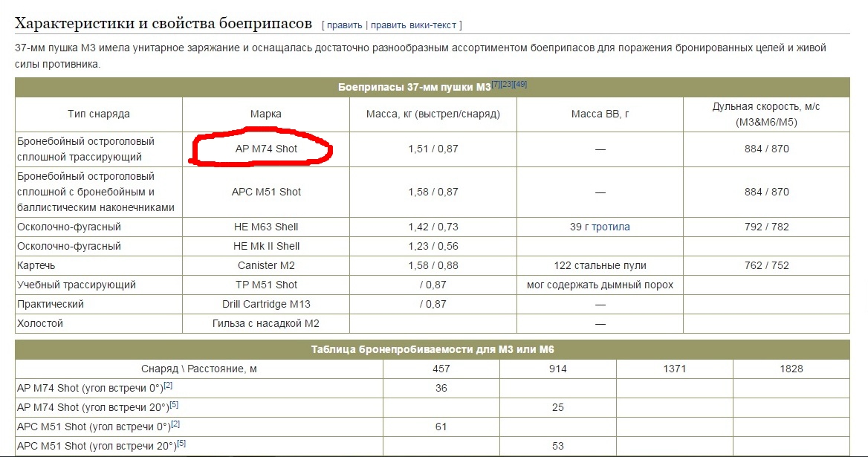
Task: Click the "Характеристики и свойства боеприпасов" heading
Action: [x=163, y=24]
